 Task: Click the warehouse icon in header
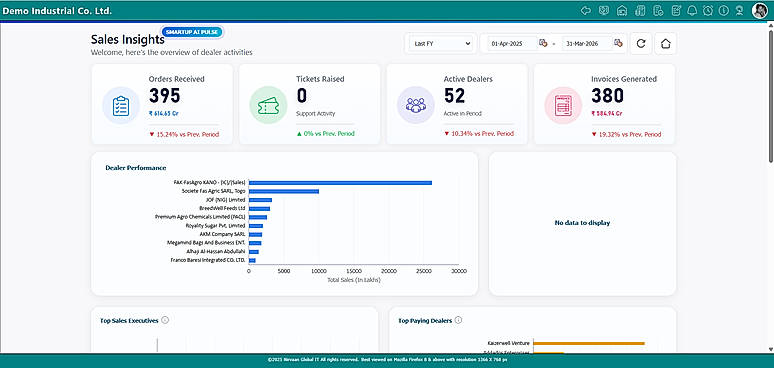tap(622, 10)
